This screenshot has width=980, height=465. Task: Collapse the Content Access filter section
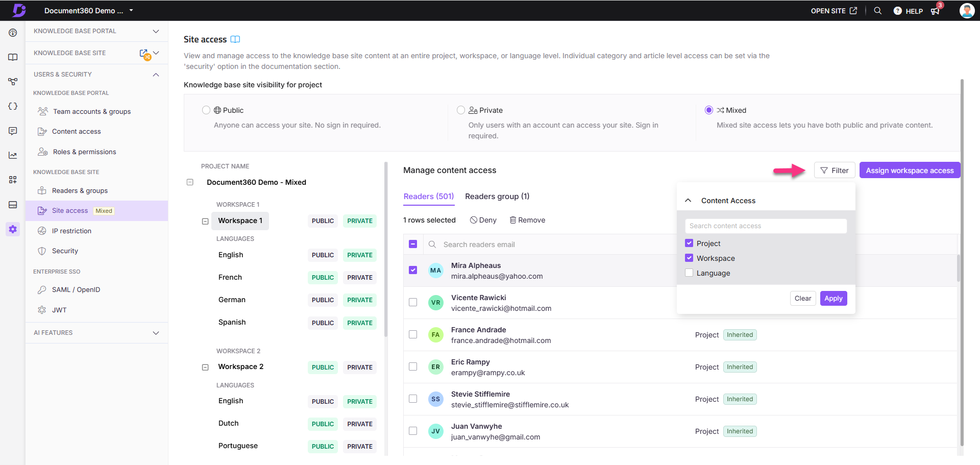coord(688,201)
